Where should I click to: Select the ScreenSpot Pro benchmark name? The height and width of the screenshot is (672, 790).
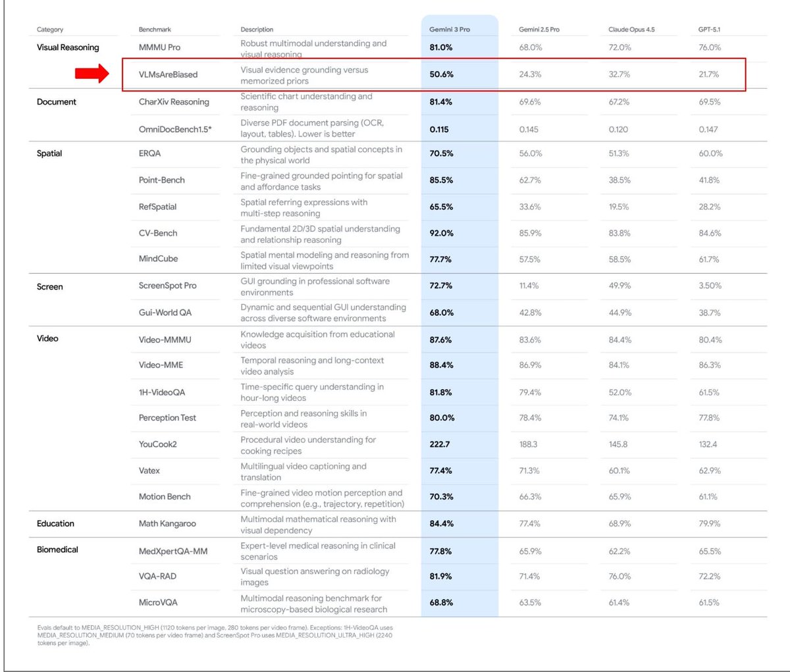click(167, 286)
